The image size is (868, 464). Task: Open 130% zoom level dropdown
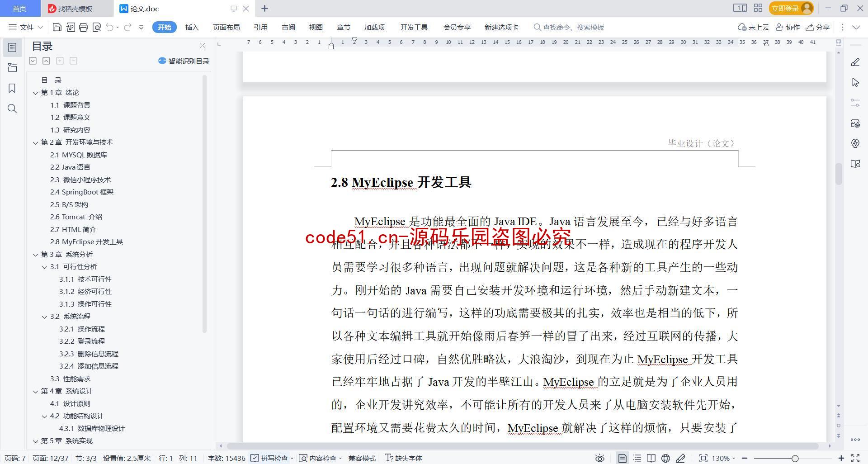pos(723,458)
